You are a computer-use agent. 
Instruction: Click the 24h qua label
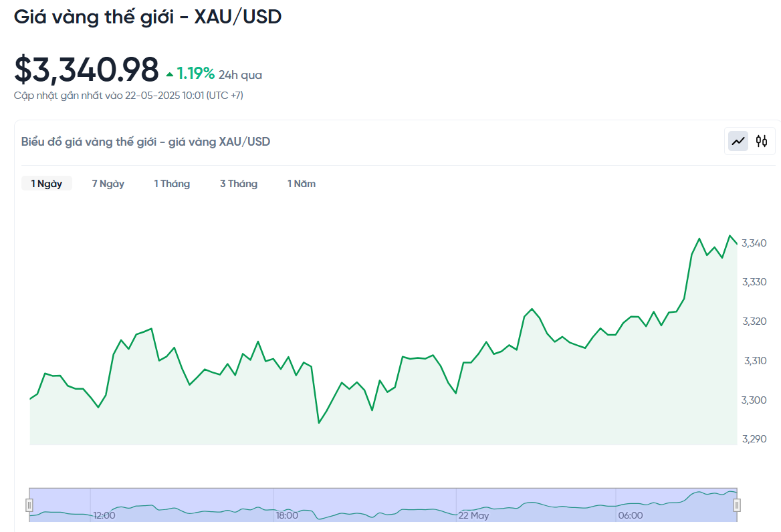pyautogui.click(x=240, y=75)
